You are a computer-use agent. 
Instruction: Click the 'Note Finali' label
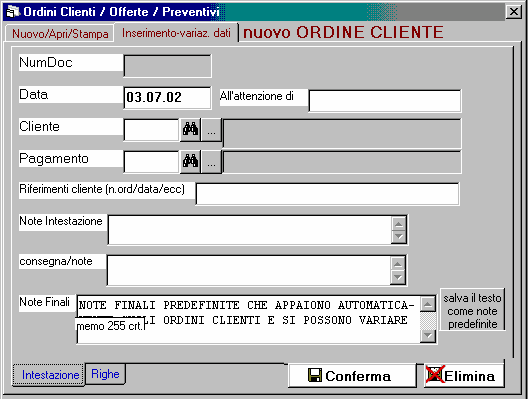click(44, 302)
